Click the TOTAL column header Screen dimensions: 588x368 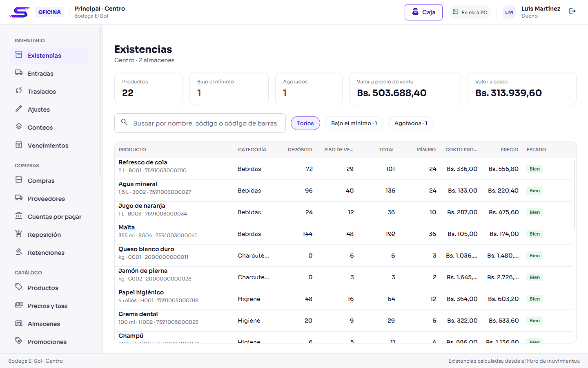387,150
